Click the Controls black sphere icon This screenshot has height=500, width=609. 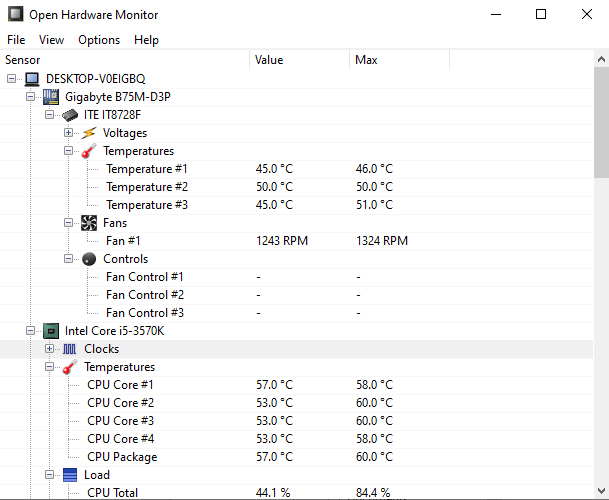89,259
